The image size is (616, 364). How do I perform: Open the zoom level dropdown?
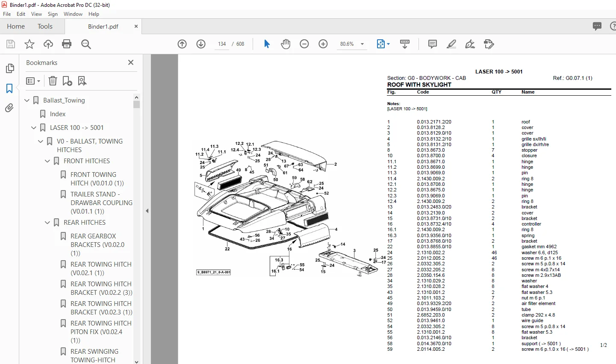tap(363, 44)
